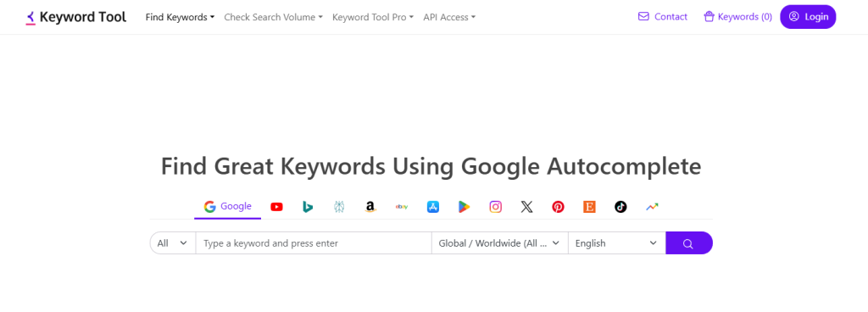Click the Login button
Viewport: 868px width, 312px height.
point(808,17)
